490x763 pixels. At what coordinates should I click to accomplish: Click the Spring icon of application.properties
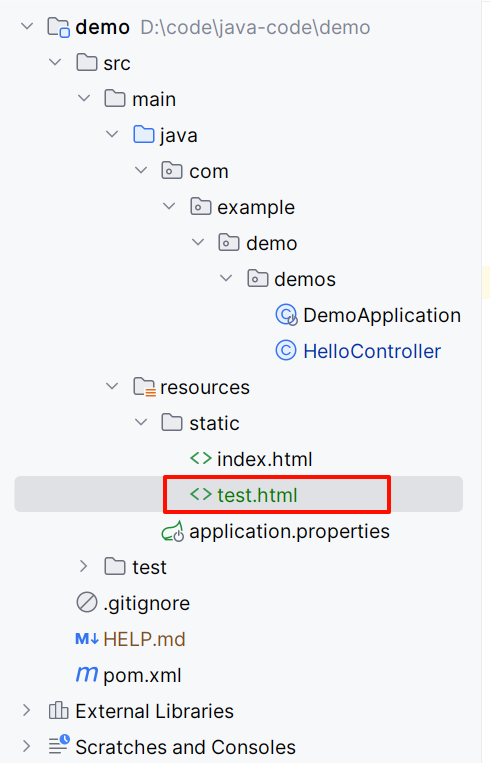[173, 531]
